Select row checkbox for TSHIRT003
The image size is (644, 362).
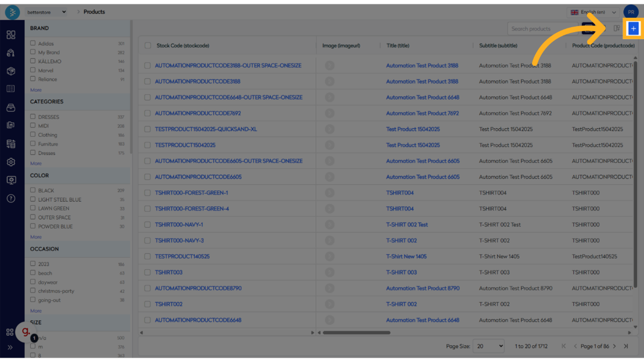[148, 272]
